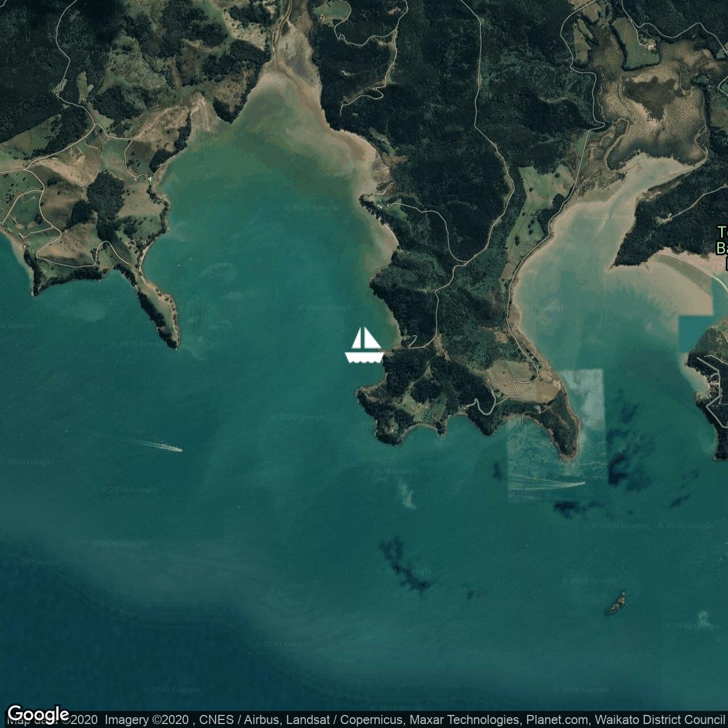Click the Imagery ©2020 copyright text
Screen dimensions: 728x728
pos(148,720)
